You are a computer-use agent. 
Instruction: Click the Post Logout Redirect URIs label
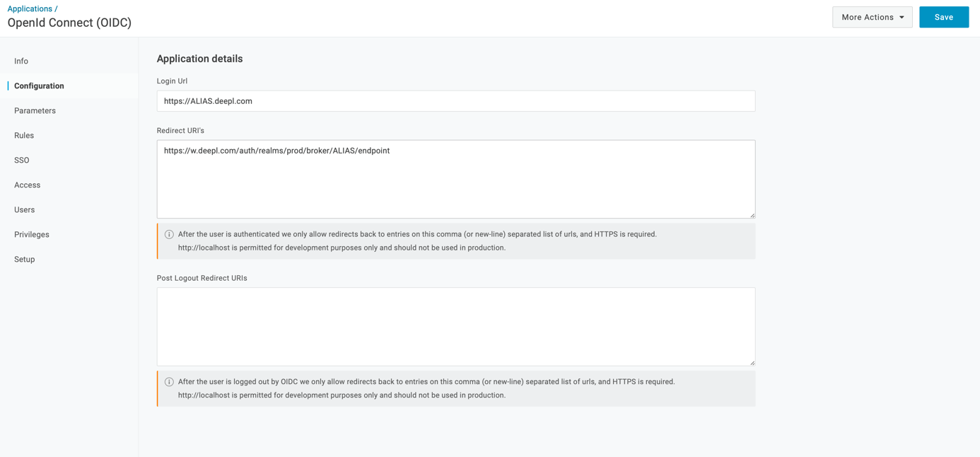202,278
